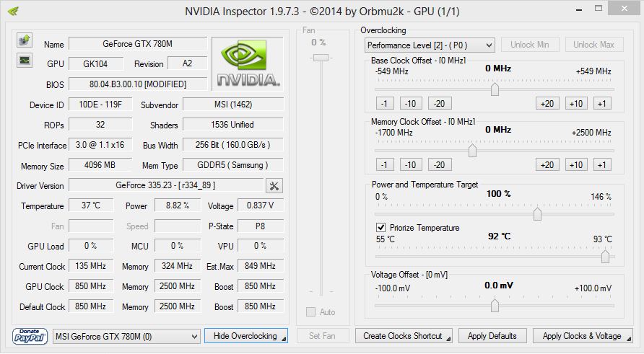Viewport: 644px width, 354px height.
Task: Click the Power Target slider handle
Action: [x=537, y=213]
